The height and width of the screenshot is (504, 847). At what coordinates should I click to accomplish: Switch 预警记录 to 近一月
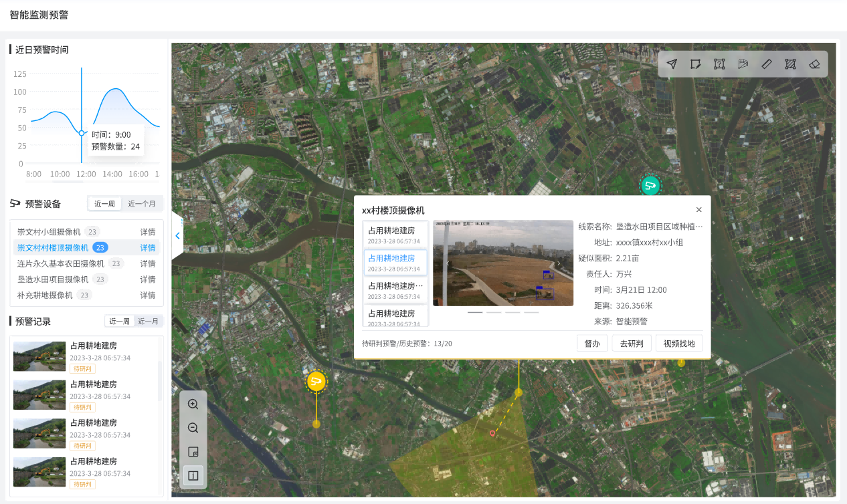[x=148, y=322]
